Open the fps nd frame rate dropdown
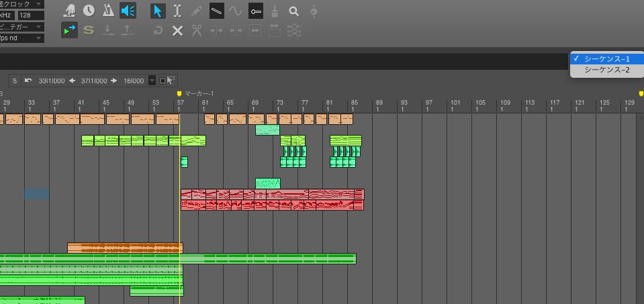This screenshot has width=644, height=304. pyautogui.click(x=21, y=38)
